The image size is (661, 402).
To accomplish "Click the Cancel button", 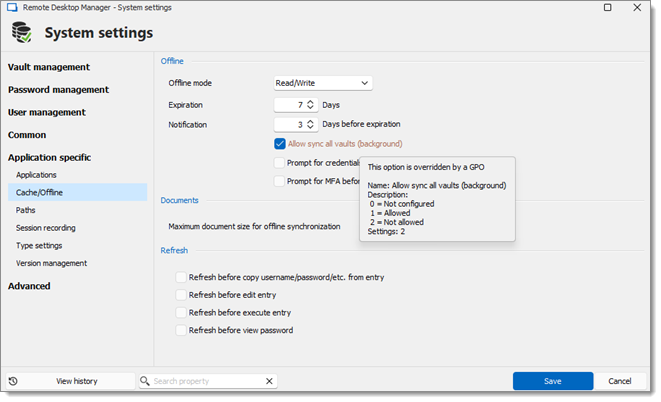I will (619, 381).
